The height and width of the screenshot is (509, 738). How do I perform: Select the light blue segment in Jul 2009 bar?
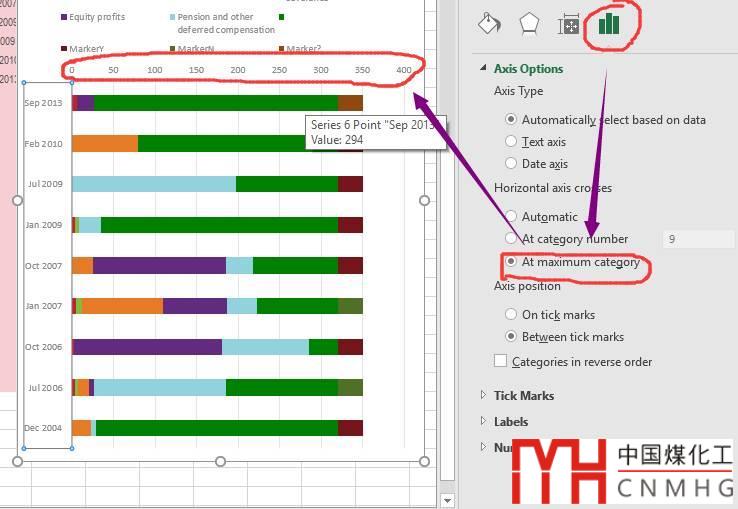click(x=154, y=184)
